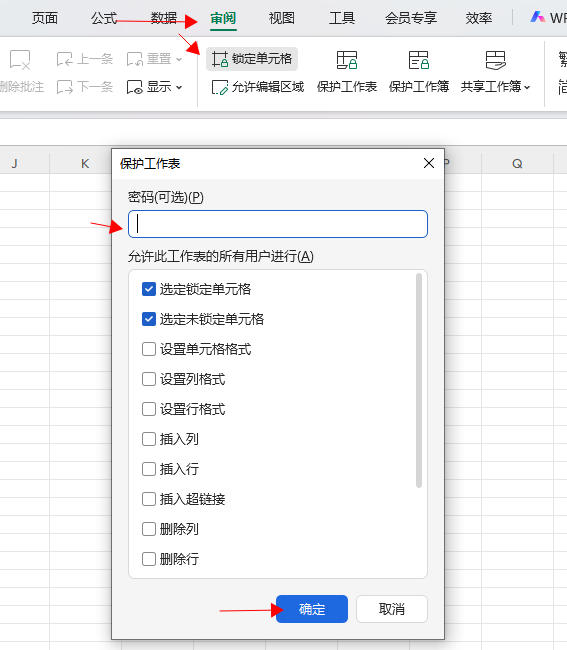Viewport: 567px width, 650px height.
Task: Confirm with the 确定 button
Action: pos(312,609)
